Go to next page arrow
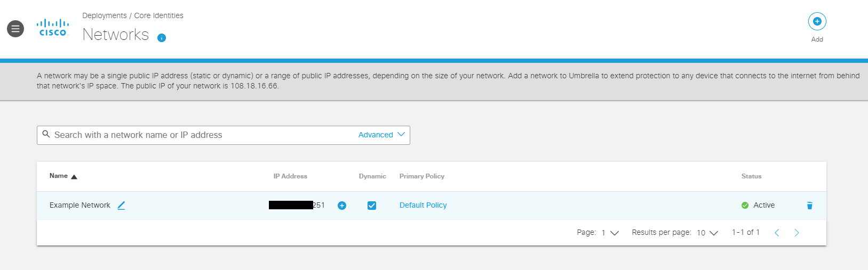868x270 pixels. pos(797,233)
